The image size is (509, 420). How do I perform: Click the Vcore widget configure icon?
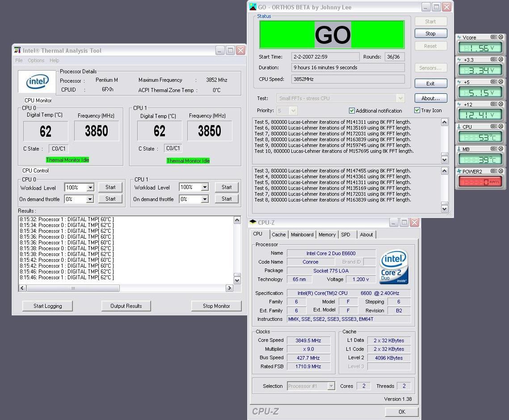tap(494, 37)
